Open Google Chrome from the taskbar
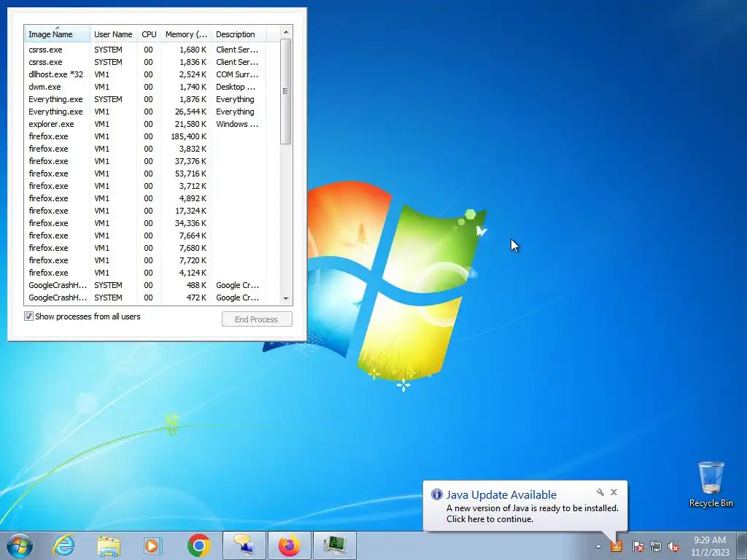 (x=198, y=545)
